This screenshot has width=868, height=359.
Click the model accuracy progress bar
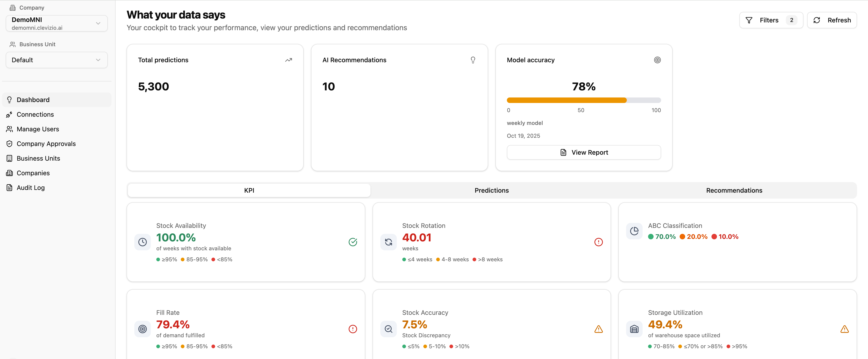pyautogui.click(x=583, y=100)
